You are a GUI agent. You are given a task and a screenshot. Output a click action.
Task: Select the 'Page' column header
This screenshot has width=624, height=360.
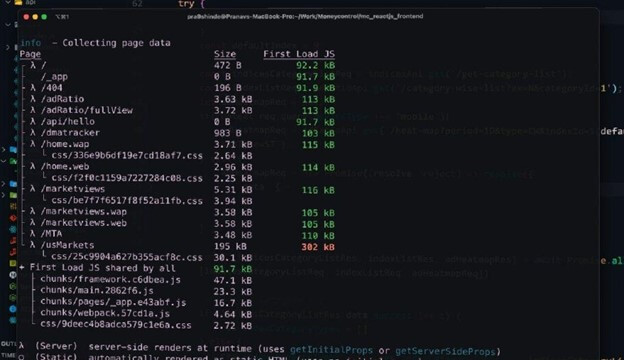tap(30, 54)
